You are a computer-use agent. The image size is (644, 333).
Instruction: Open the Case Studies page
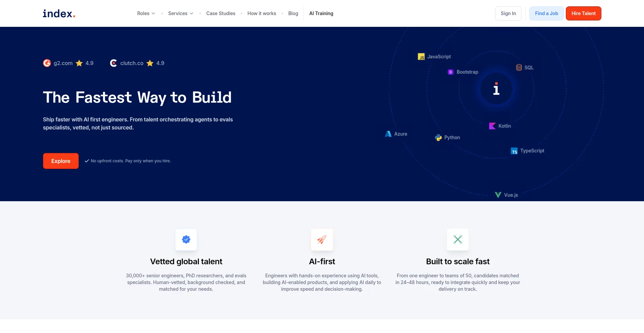click(x=221, y=13)
